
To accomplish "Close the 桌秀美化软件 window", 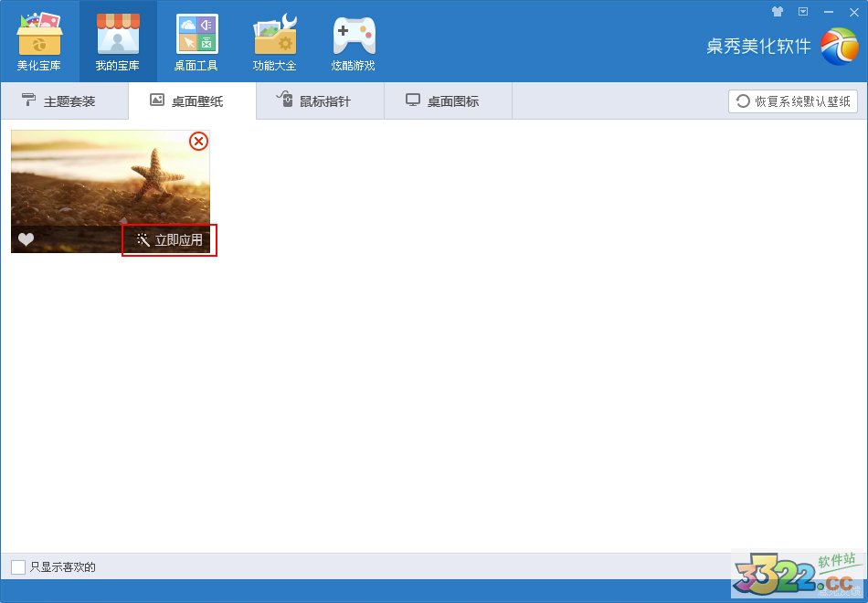I will [x=854, y=12].
